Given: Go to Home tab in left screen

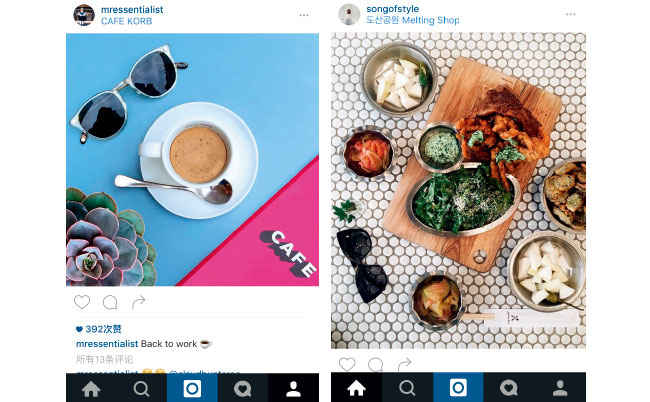Looking at the screenshot, I should coord(91,389).
